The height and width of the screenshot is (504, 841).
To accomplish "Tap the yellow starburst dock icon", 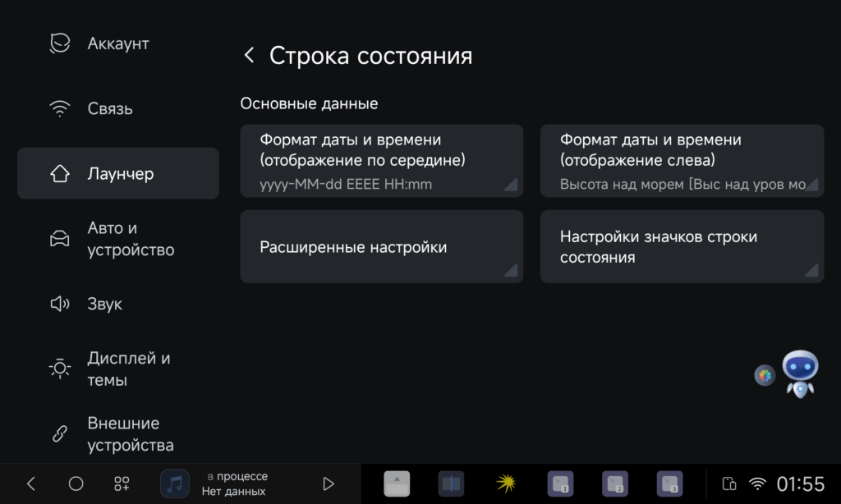I will tap(506, 483).
